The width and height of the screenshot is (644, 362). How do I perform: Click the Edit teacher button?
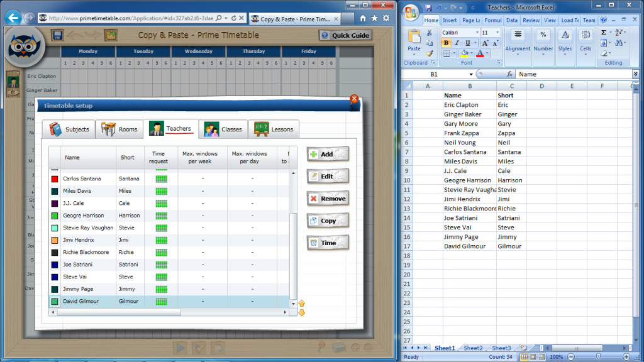point(328,177)
